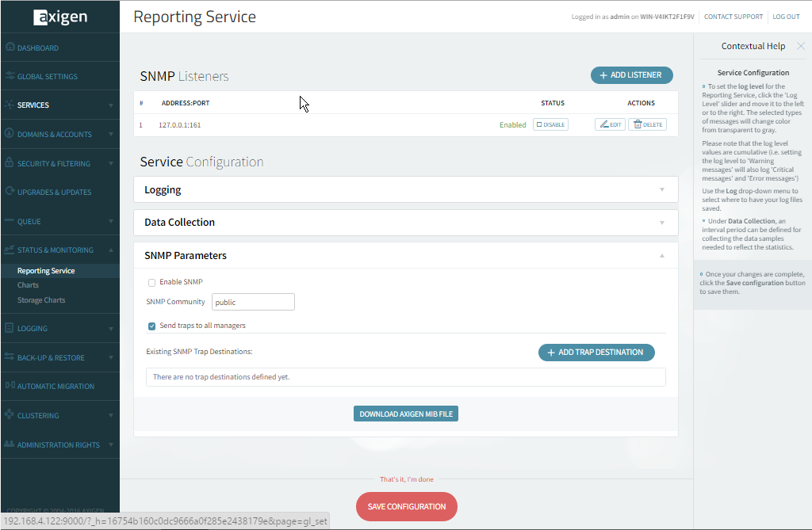The height and width of the screenshot is (530, 812).
Task: Click the Global Settings sidebar icon
Action: pyautogui.click(x=10, y=77)
